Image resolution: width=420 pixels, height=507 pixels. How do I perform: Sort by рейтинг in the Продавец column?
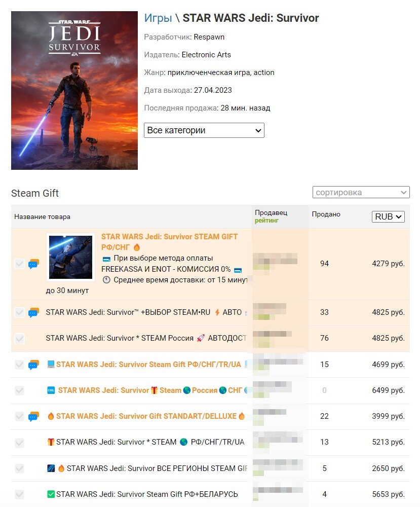point(266,221)
